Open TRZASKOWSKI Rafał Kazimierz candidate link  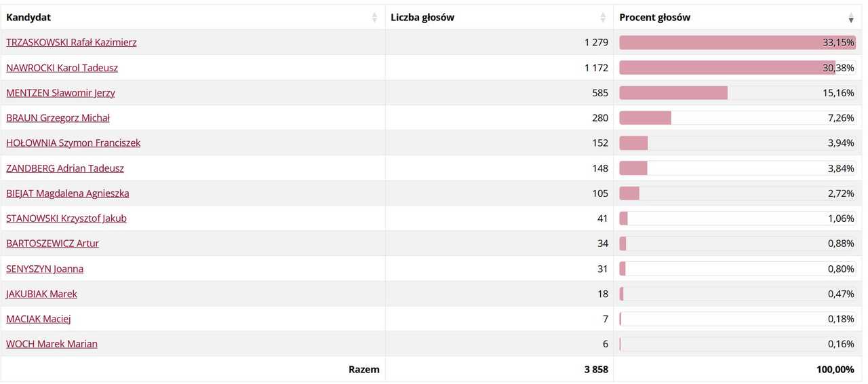point(71,42)
